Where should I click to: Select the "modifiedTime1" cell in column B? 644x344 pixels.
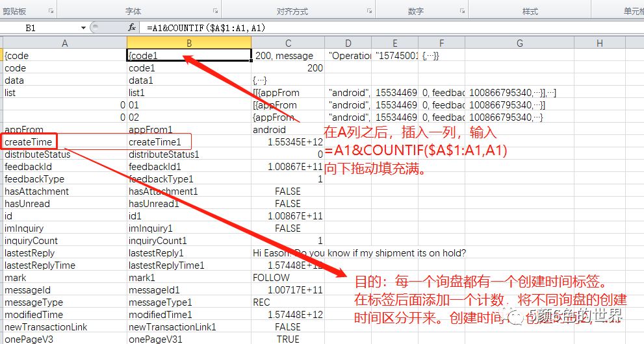[x=189, y=314]
